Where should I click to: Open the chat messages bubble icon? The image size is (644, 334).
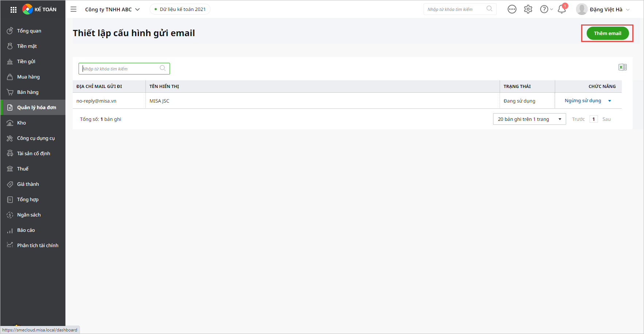click(512, 9)
